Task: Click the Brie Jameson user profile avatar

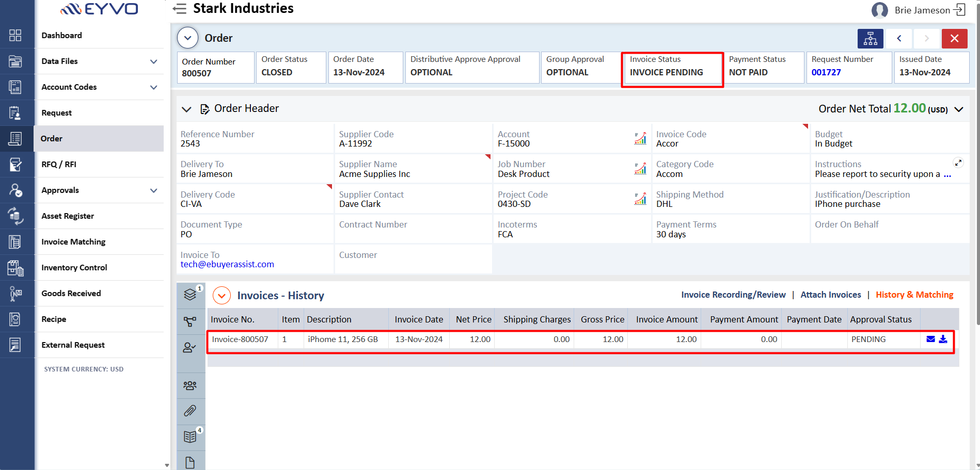Action: point(880,10)
